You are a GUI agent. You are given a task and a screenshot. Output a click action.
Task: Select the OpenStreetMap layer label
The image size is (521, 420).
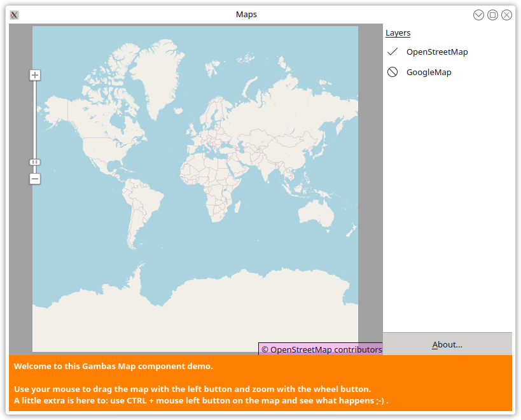tap(437, 52)
